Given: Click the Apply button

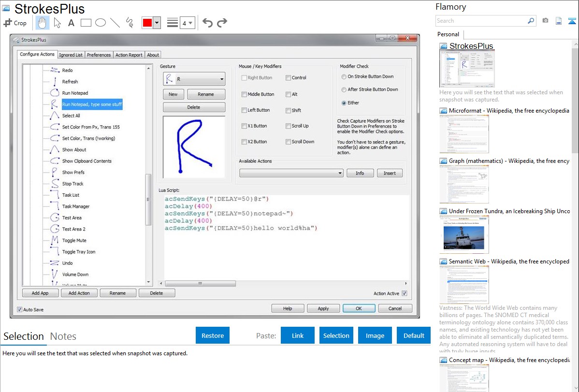Looking at the screenshot, I should point(323,308).
